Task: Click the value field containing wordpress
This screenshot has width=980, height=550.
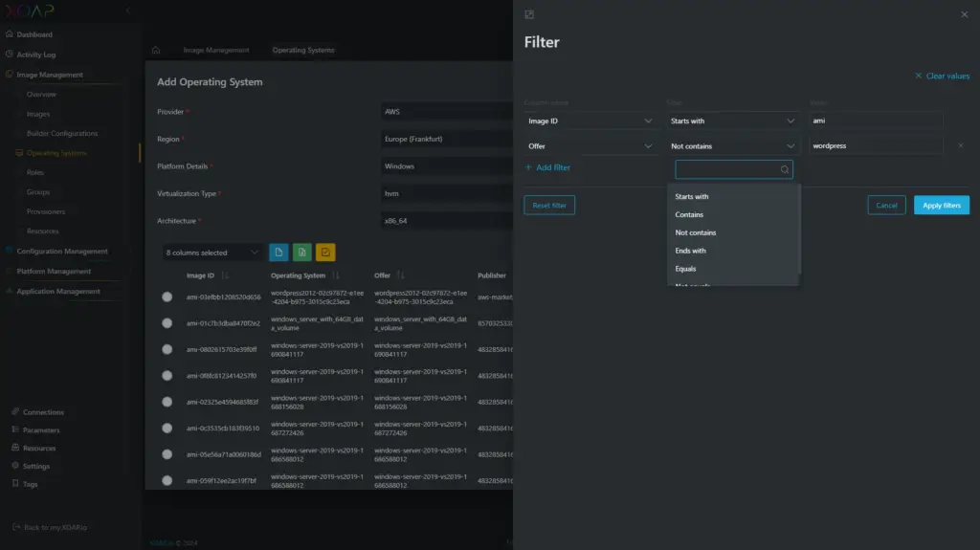Action: click(876, 145)
